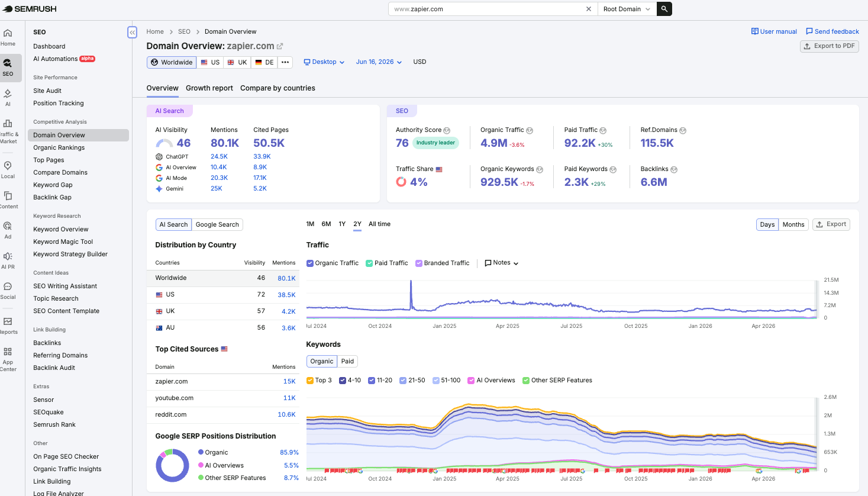Image resolution: width=868 pixels, height=496 pixels.
Task: Clear the search field text
Action: (x=589, y=9)
